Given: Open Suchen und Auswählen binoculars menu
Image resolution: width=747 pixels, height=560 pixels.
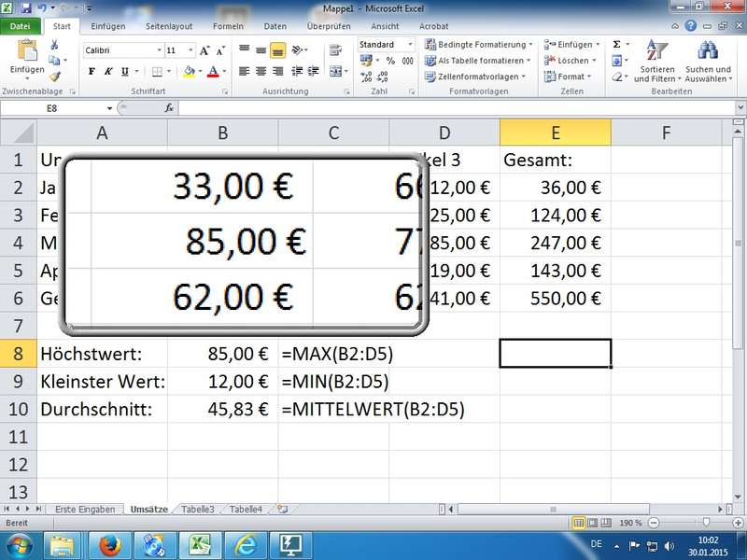Looking at the screenshot, I should tap(708, 61).
